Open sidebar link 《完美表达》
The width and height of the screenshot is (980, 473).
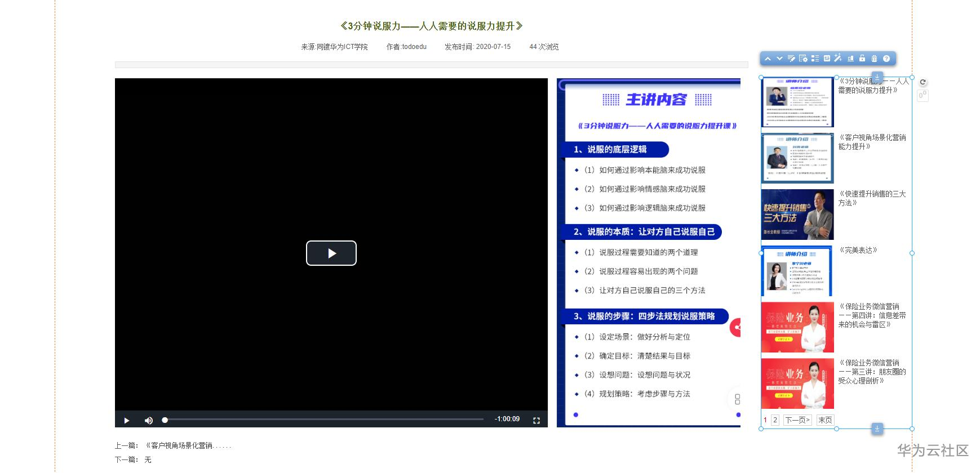[x=858, y=250]
